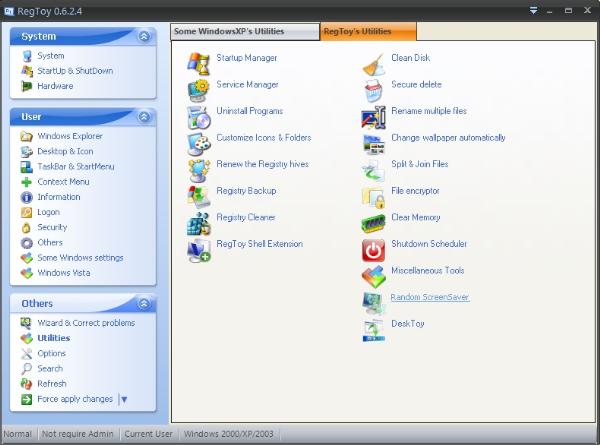Select the Windows Vista entry
The height and width of the screenshot is (445, 600).
pyautogui.click(x=64, y=273)
